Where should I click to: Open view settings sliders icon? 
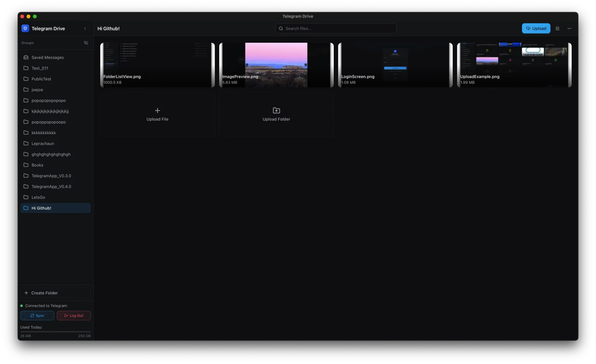(557, 28)
